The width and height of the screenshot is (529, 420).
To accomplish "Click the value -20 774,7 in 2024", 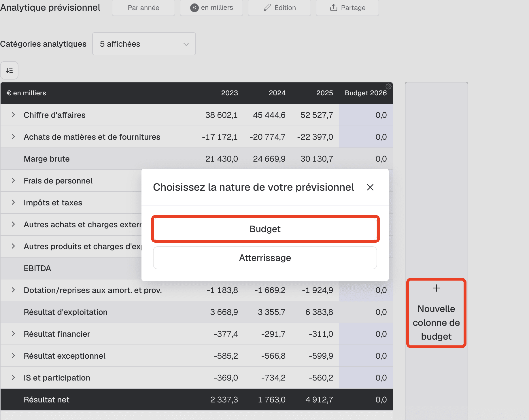I will coord(267,137).
